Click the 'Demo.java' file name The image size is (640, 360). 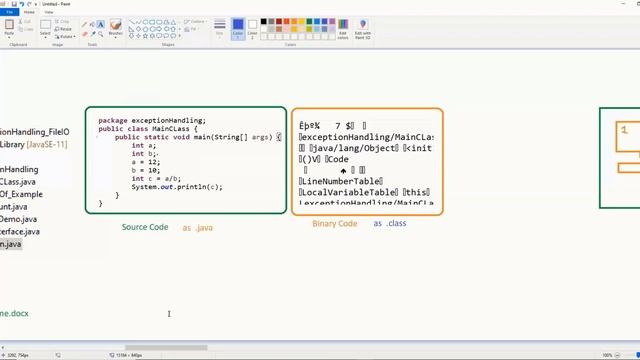(x=18, y=219)
